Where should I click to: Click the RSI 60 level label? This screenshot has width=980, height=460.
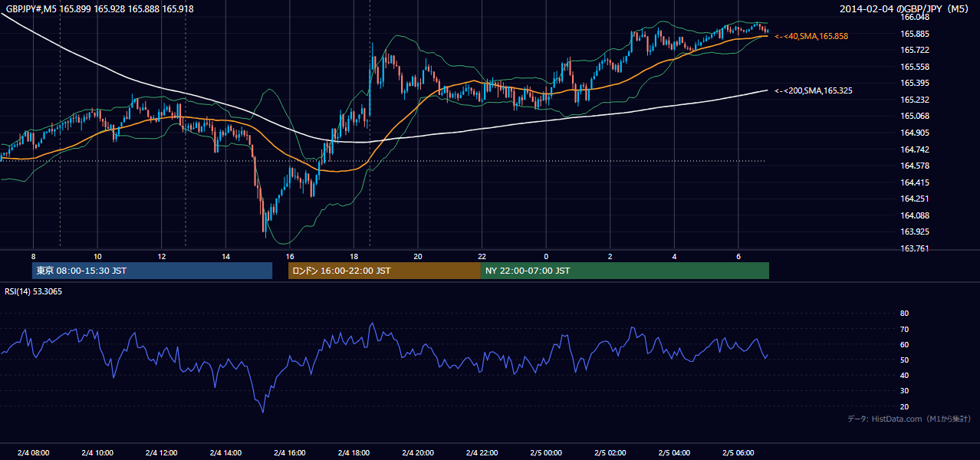point(904,344)
